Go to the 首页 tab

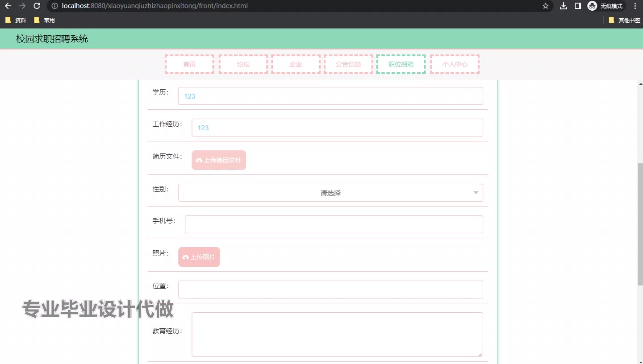[189, 64]
